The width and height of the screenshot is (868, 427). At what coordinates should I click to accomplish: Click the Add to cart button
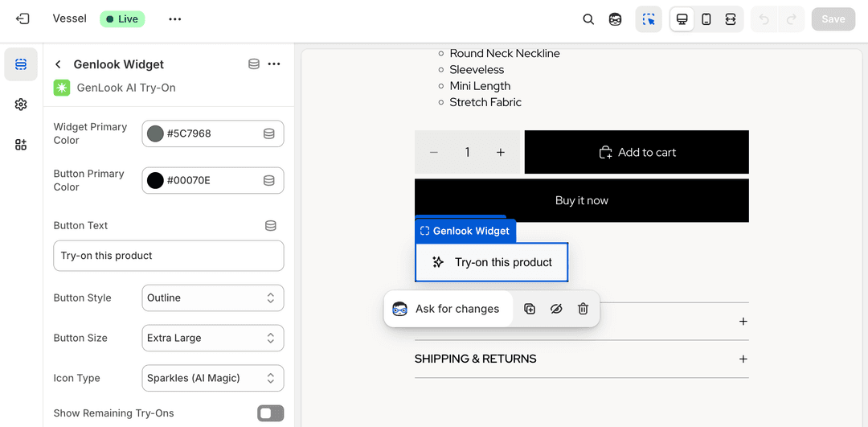(x=637, y=152)
